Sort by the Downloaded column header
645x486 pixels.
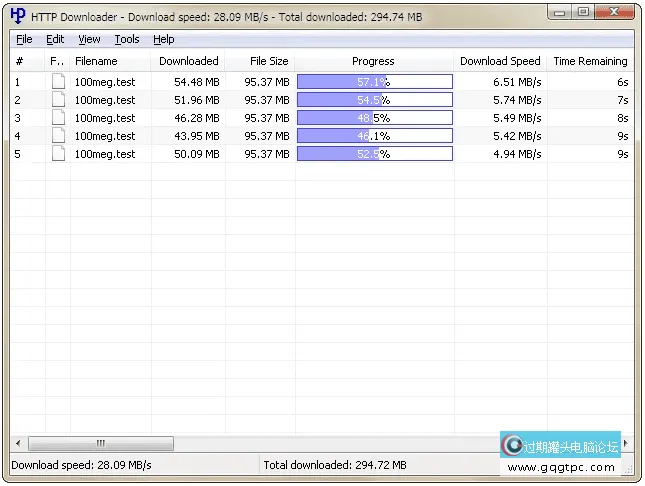(x=188, y=61)
